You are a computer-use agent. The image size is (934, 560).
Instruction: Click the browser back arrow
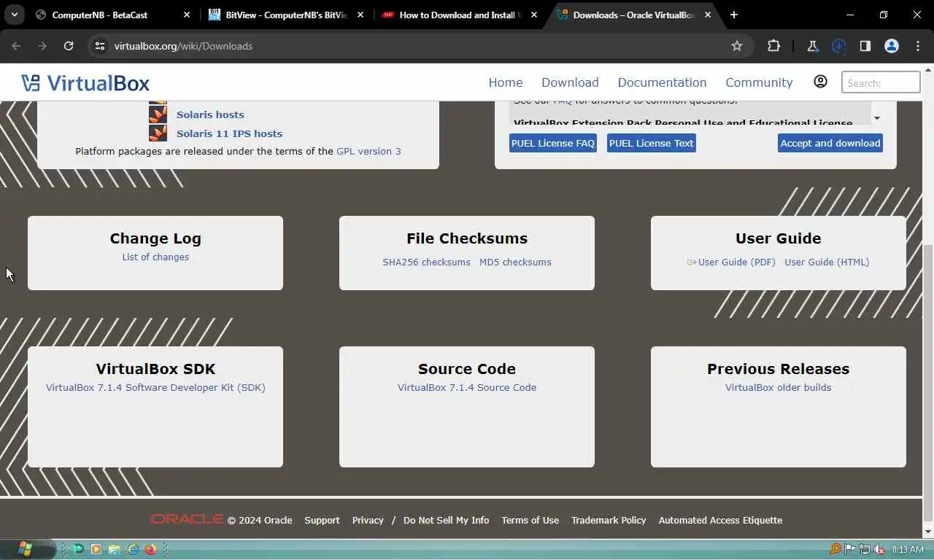tap(16, 46)
